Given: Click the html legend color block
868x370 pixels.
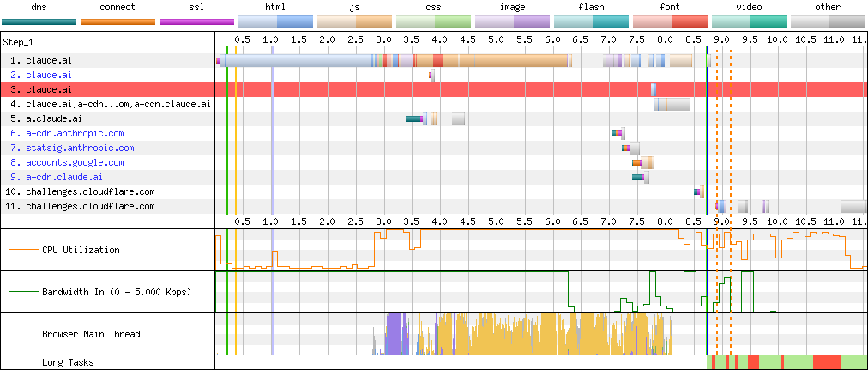Looking at the screenshot, I should coord(275,21).
